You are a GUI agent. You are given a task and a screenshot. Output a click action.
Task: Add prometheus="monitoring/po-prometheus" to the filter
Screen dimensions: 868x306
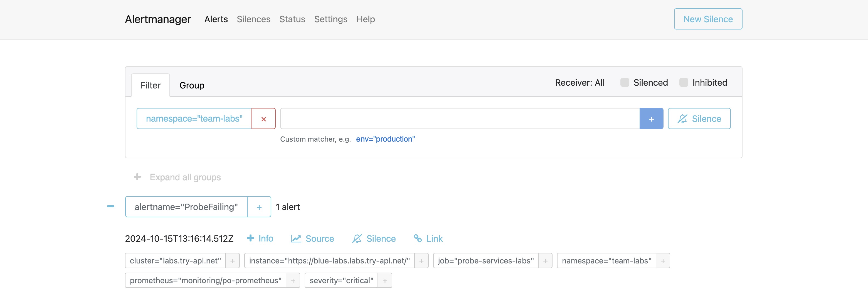(293, 280)
